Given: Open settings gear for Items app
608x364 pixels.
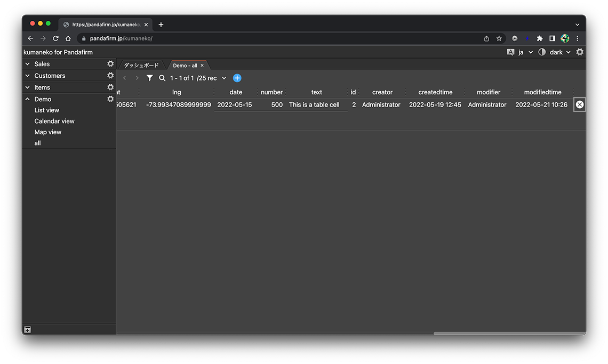Looking at the screenshot, I should [x=110, y=87].
